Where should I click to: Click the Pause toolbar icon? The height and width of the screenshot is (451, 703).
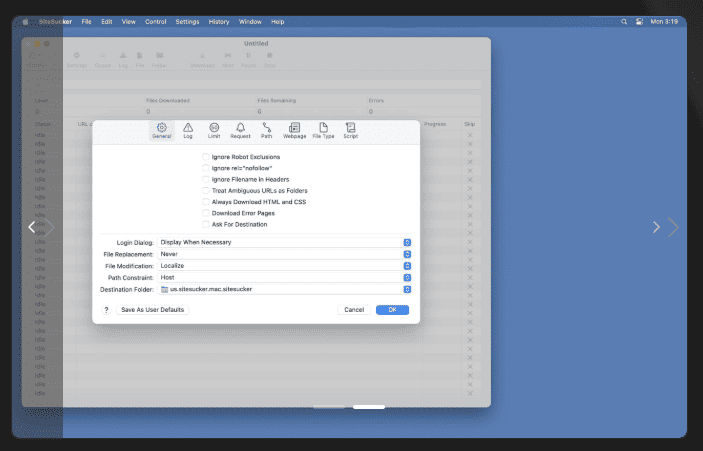pyautogui.click(x=248, y=60)
